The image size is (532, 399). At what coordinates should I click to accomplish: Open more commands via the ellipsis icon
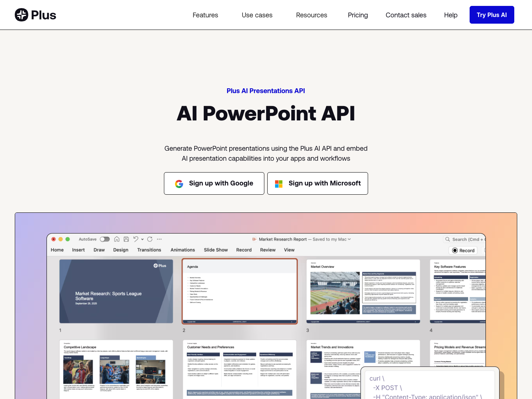159,239
